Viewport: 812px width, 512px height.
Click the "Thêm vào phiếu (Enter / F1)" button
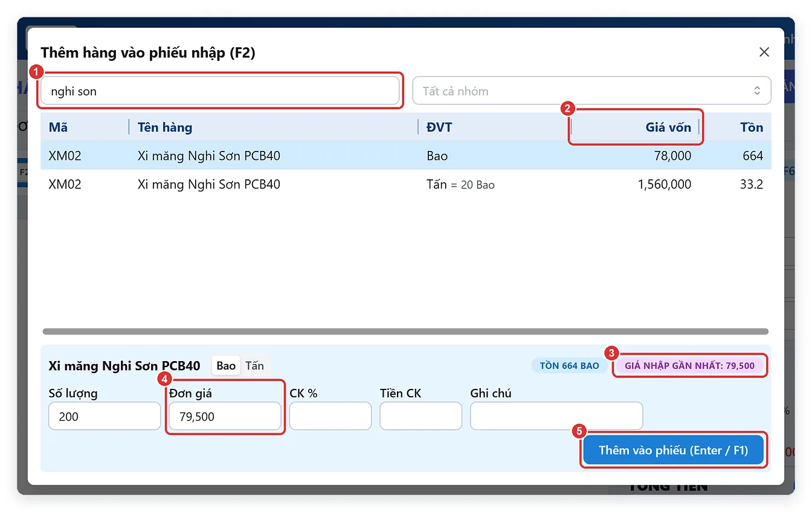[674, 450]
